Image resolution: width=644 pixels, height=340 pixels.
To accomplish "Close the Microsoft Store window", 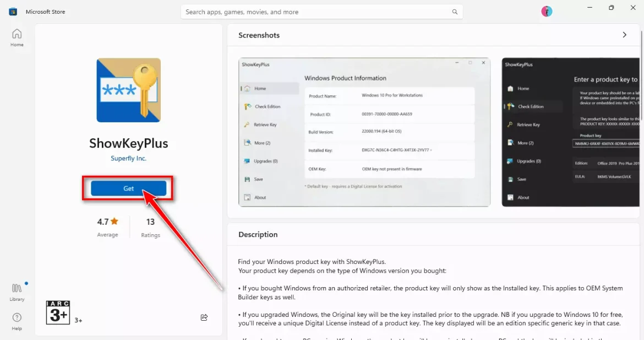I will click(633, 7).
